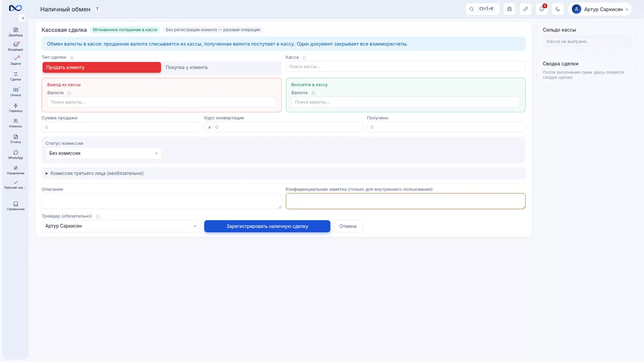Open WhatsApp from the sidebar
The width and height of the screenshot is (644, 362).
click(15, 154)
